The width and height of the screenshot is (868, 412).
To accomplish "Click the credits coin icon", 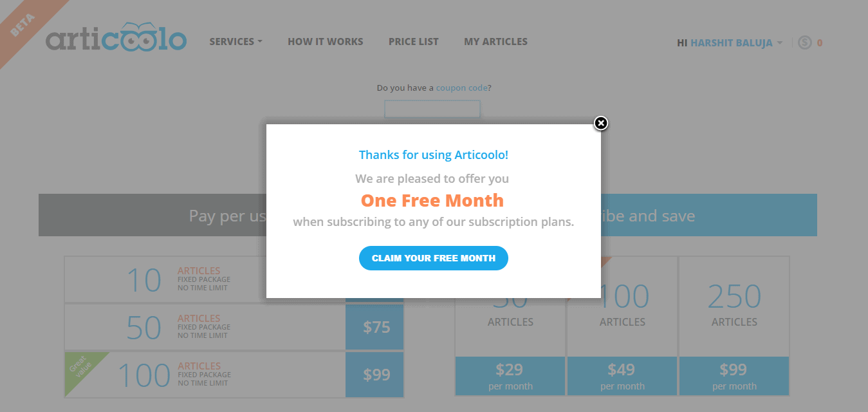I will point(804,42).
